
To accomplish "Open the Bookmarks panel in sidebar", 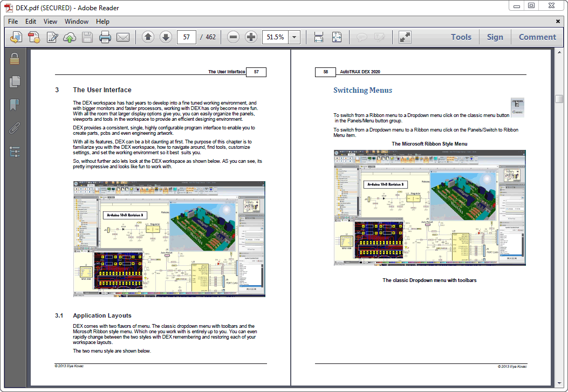I will coord(15,105).
